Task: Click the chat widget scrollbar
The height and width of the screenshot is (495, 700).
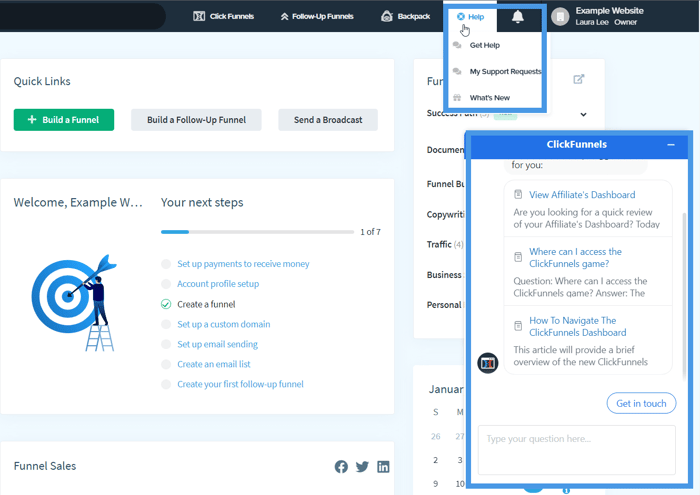Action: point(684,297)
